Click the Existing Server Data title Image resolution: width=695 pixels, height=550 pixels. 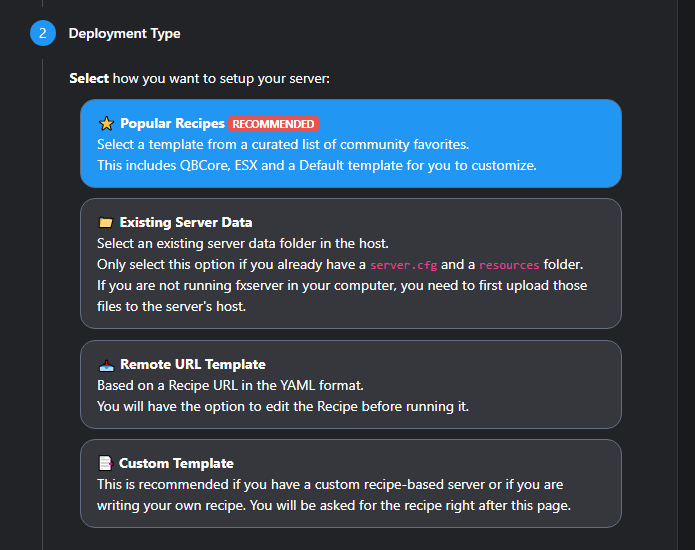[186, 222]
